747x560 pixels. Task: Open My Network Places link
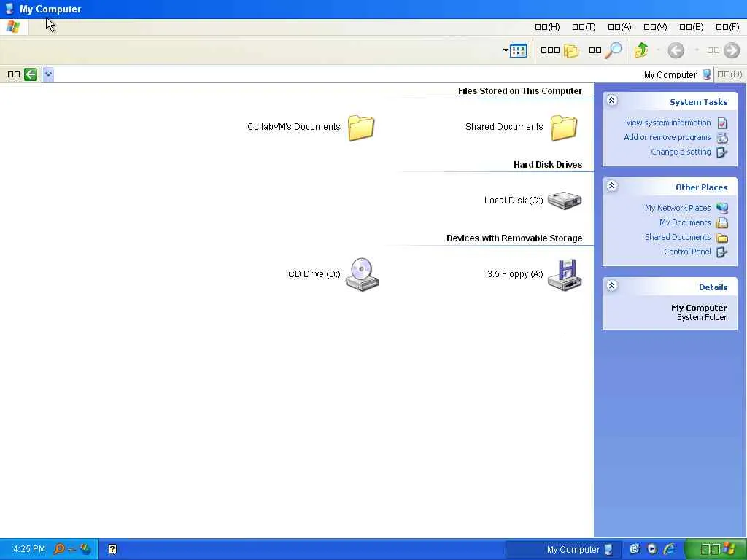[678, 208]
